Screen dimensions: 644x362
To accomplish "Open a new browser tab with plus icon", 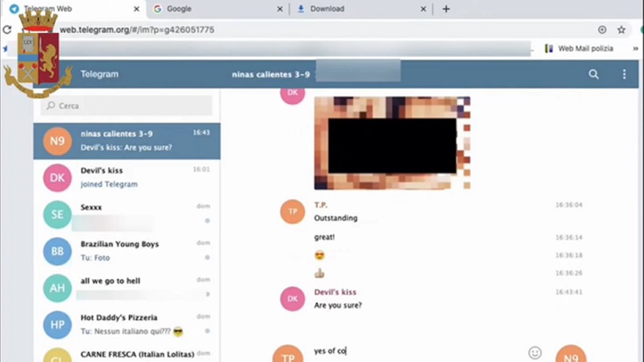I will tap(446, 9).
